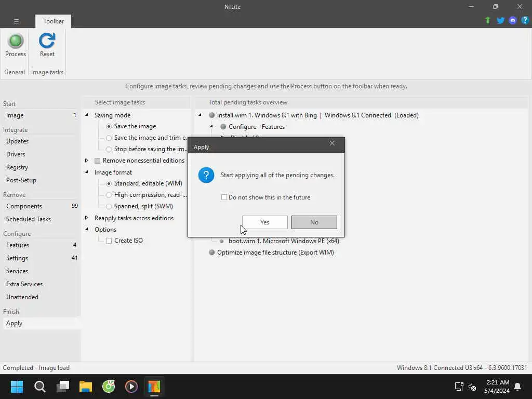Screen dimensions: 532x399
Task: Select 'High compression, read-only' radio
Action: pyautogui.click(x=109, y=195)
